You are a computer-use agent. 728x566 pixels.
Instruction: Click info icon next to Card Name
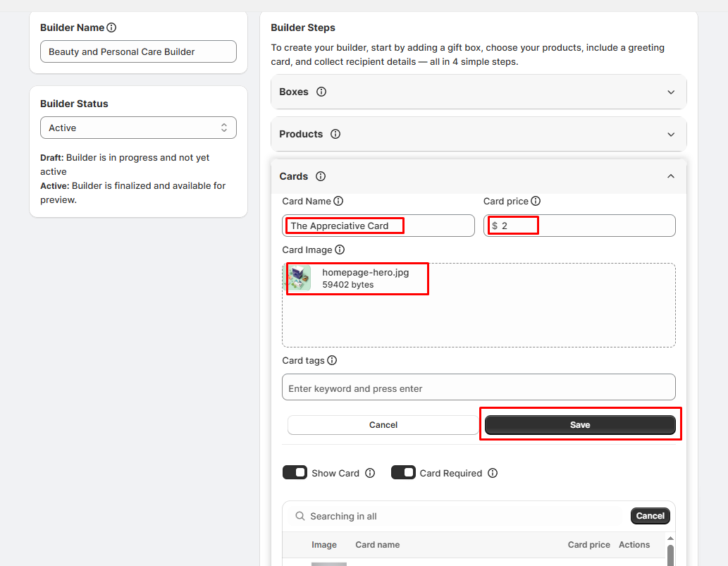pyautogui.click(x=338, y=202)
